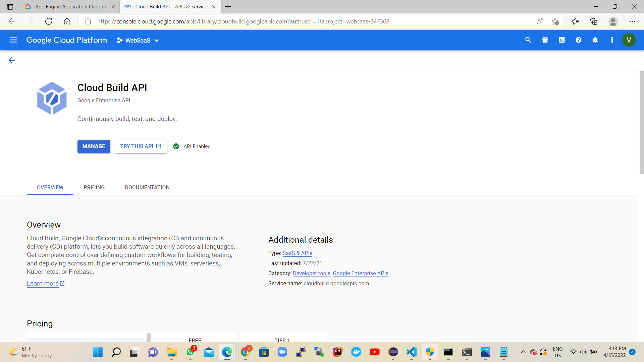This screenshot has height=362, width=644.
Task: Switch to the PRICING tab
Action: click(x=94, y=187)
